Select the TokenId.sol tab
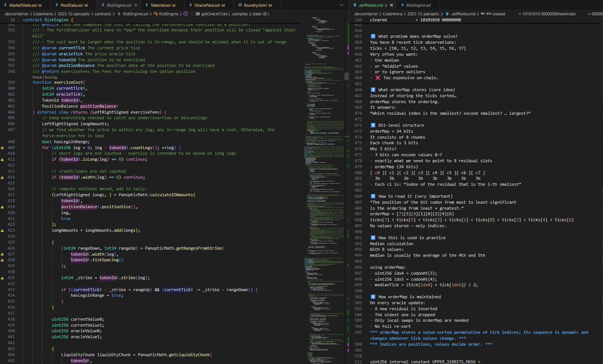Image resolution: width=603 pixels, height=364 pixels. [x=161, y=5]
